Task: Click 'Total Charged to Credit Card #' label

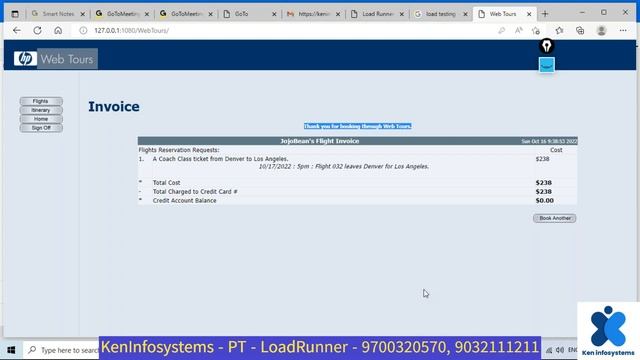Action: point(195,192)
